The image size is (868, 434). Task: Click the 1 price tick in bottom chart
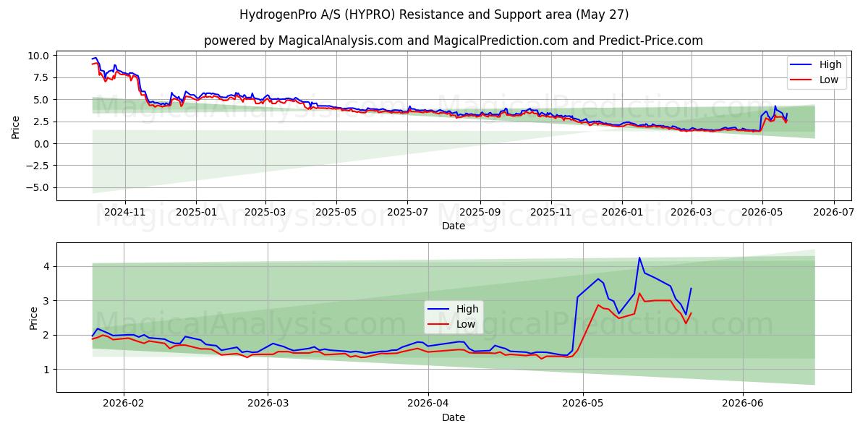pos(47,369)
